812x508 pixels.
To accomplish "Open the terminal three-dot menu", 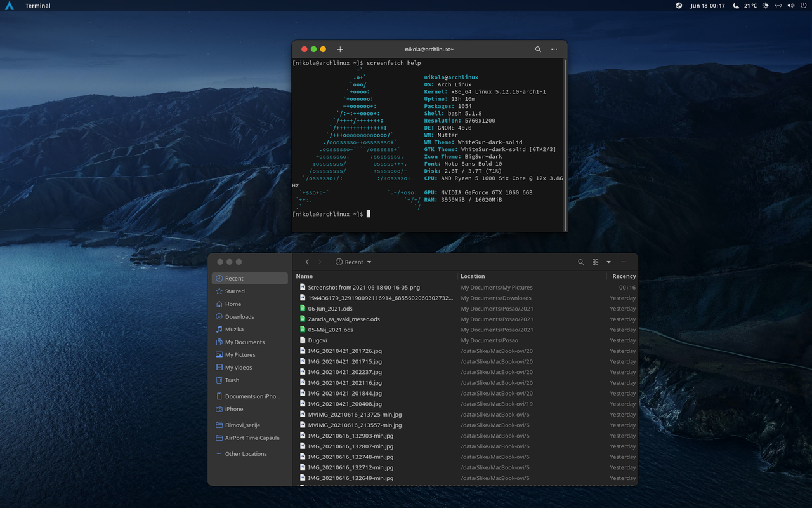I will click(554, 50).
